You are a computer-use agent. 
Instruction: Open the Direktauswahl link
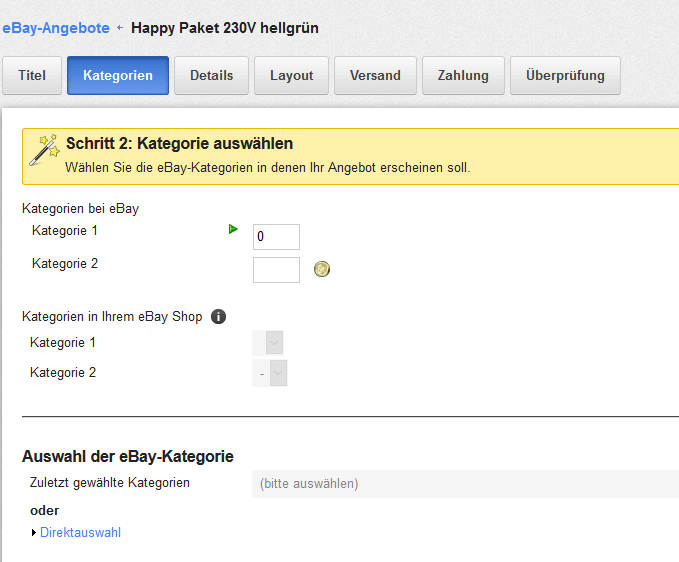coord(80,533)
